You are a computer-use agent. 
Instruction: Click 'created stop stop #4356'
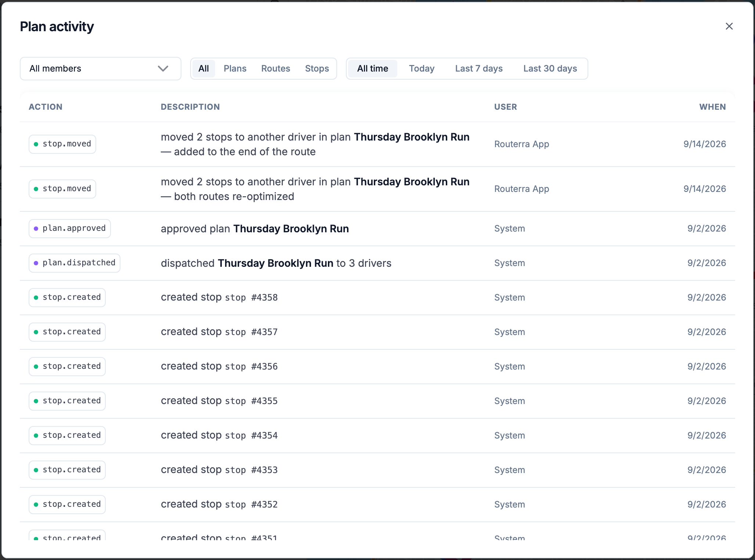[219, 366]
